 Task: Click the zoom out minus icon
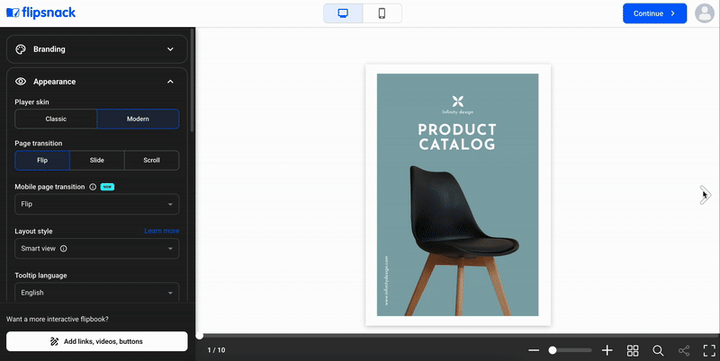coord(534,350)
